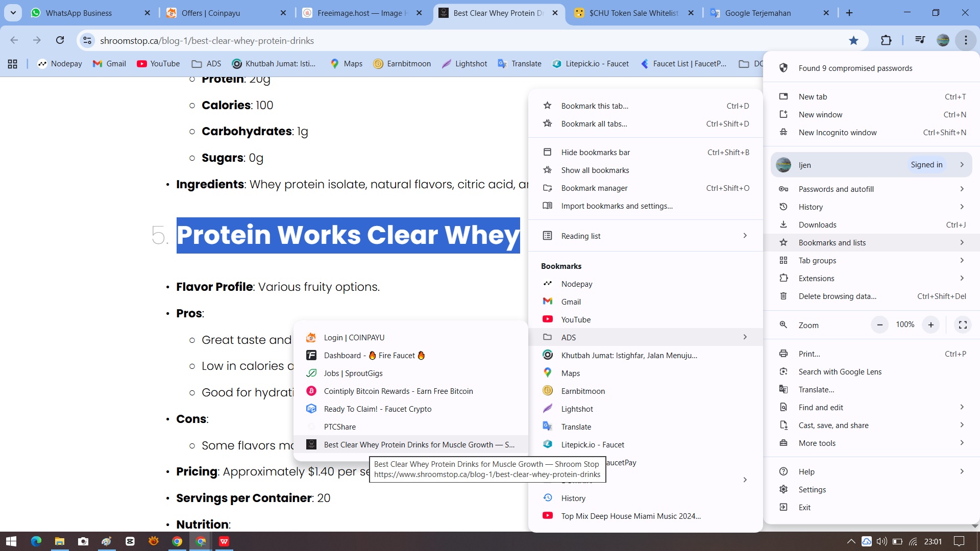Open YouTube from the bookmarks bar
This screenshot has width=980, height=551.
(x=158, y=64)
